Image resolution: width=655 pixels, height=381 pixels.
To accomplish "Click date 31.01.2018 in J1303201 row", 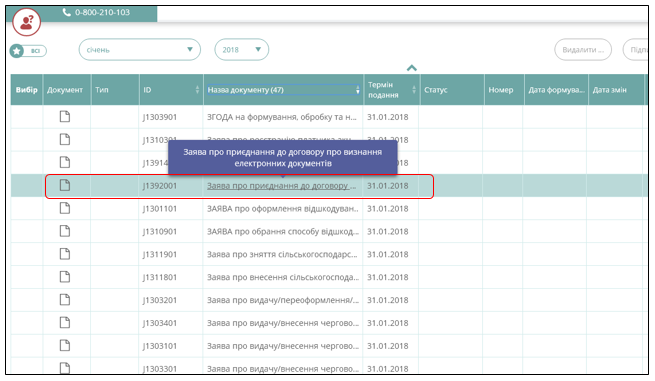I will [388, 300].
